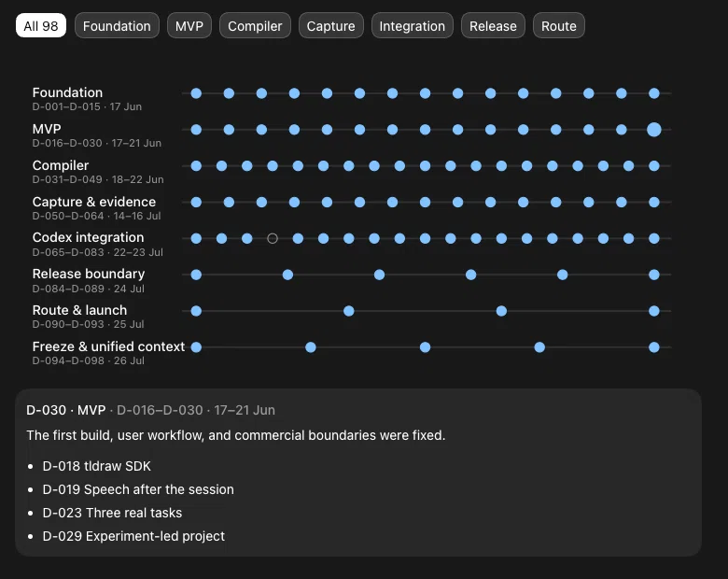This screenshot has width=728, height=579.
Task: Select the All 98 filter chip
Action: (41, 26)
